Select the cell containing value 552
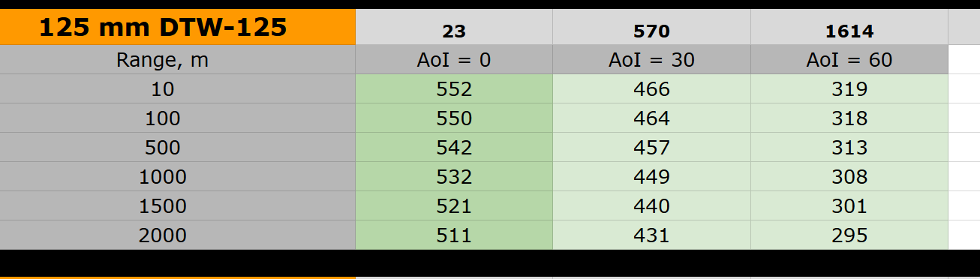The image size is (980, 279). click(454, 89)
